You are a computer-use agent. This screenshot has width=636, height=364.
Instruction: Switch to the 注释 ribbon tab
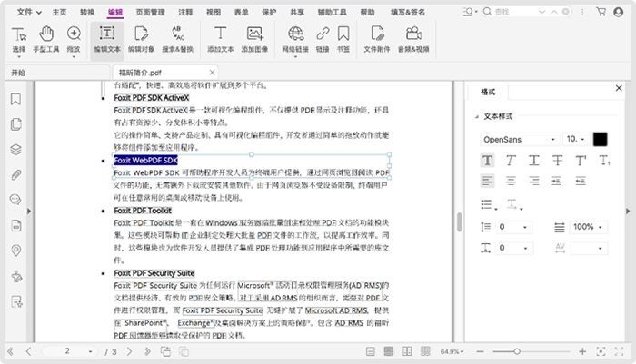click(x=185, y=12)
